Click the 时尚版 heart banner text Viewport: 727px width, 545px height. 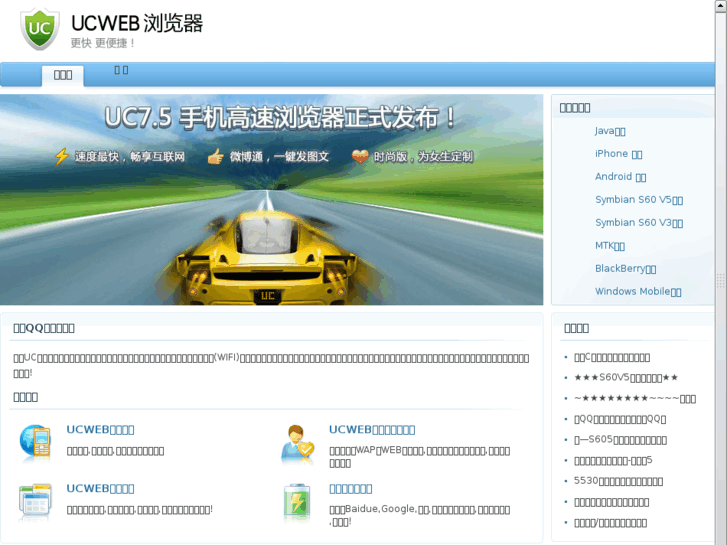pos(412,157)
